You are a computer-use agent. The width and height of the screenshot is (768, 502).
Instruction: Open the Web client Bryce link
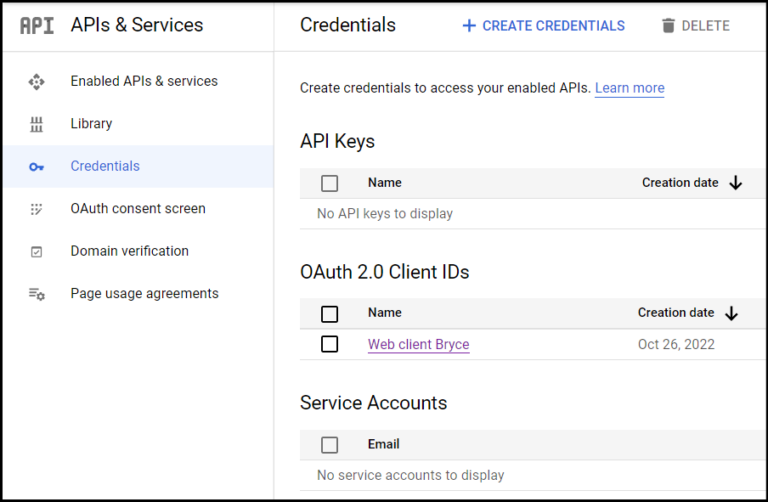418,344
